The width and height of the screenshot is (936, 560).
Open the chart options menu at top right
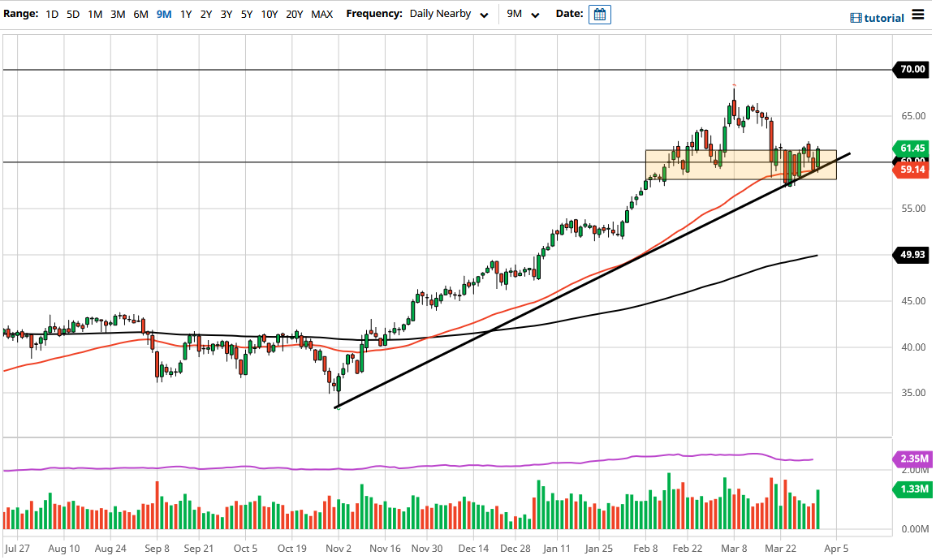[918, 15]
